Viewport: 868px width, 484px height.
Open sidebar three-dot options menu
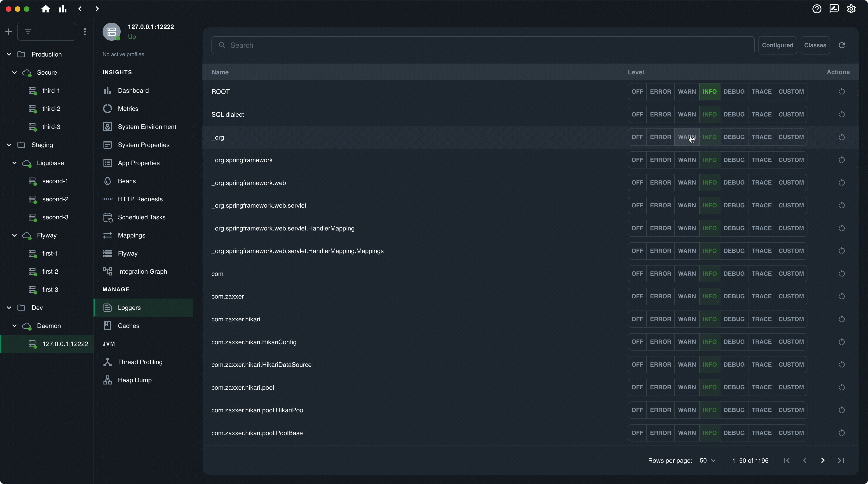85,32
